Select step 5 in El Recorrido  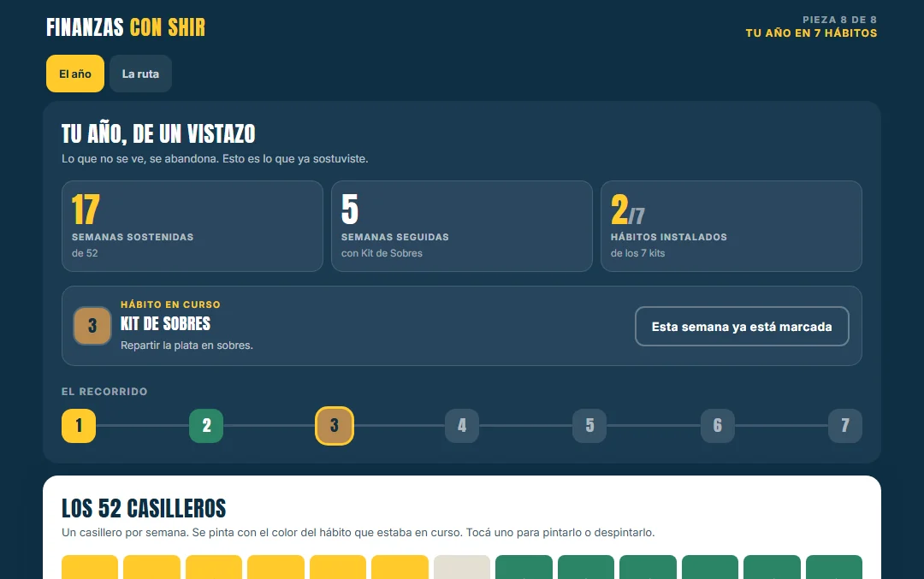tap(589, 425)
